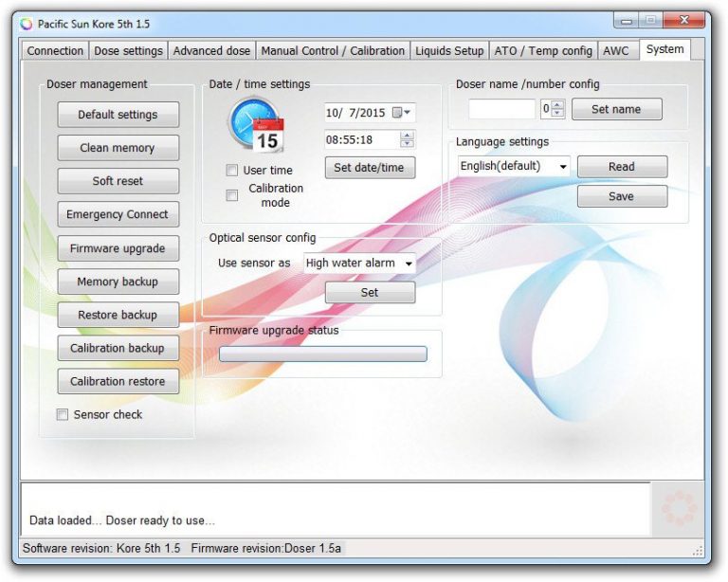Viewport: 728px width, 582px height.
Task: Toggle the Calibration mode checkbox
Action: tap(232, 195)
